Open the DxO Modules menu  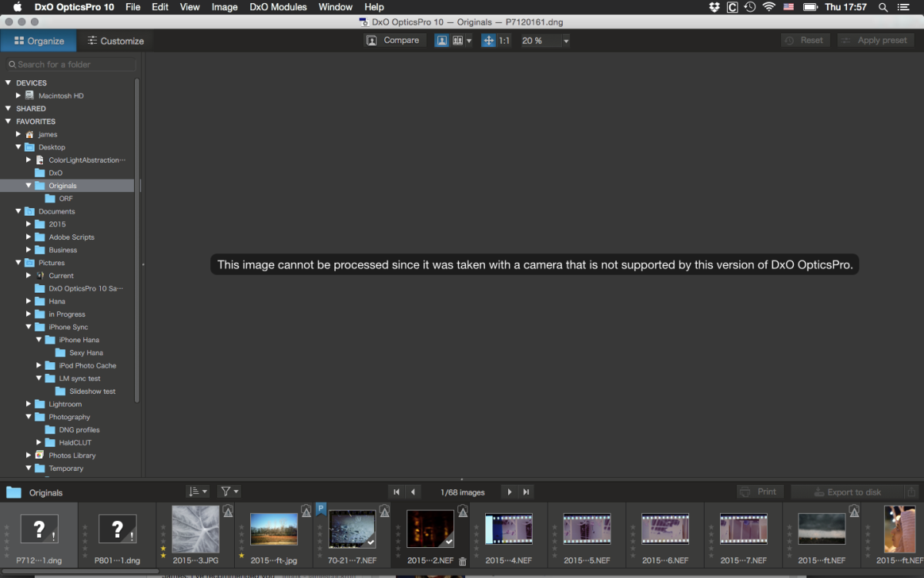click(x=278, y=7)
